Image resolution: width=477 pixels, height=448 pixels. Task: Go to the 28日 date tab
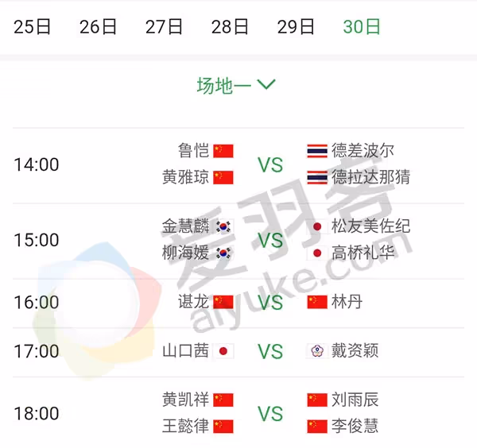click(x=230, y=27)
